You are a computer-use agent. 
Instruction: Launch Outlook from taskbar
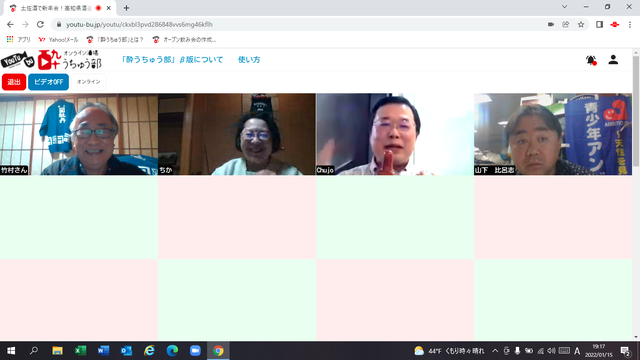point(126,351)
